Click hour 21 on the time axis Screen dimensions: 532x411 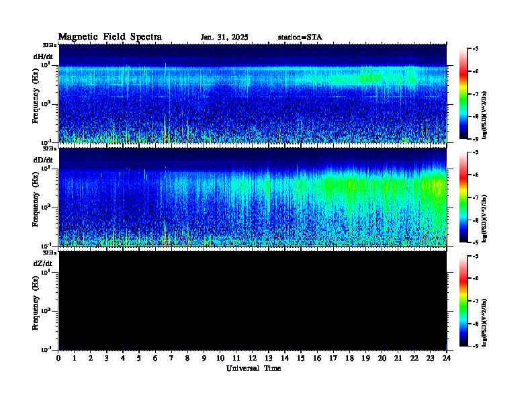(x=398, y=359)
